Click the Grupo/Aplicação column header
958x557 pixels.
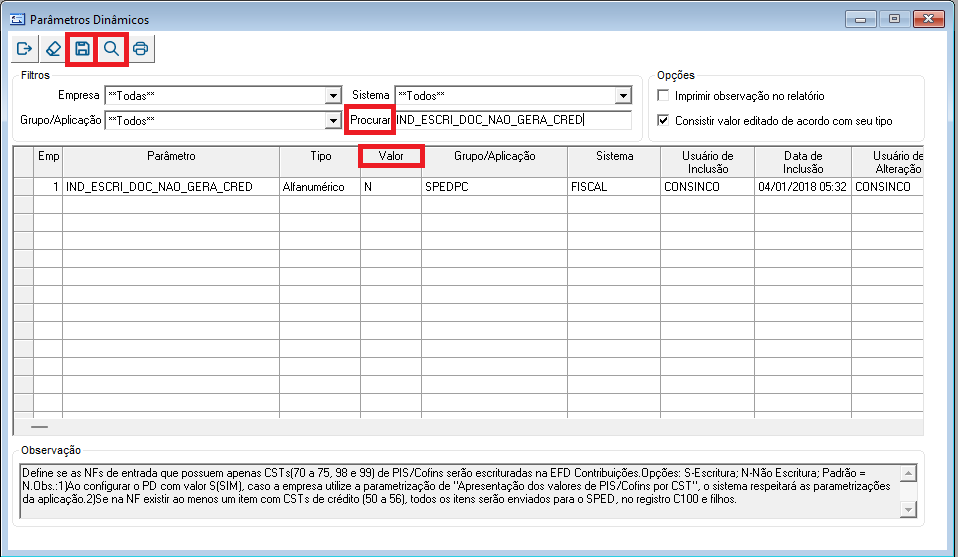click(x=494, y=162)
